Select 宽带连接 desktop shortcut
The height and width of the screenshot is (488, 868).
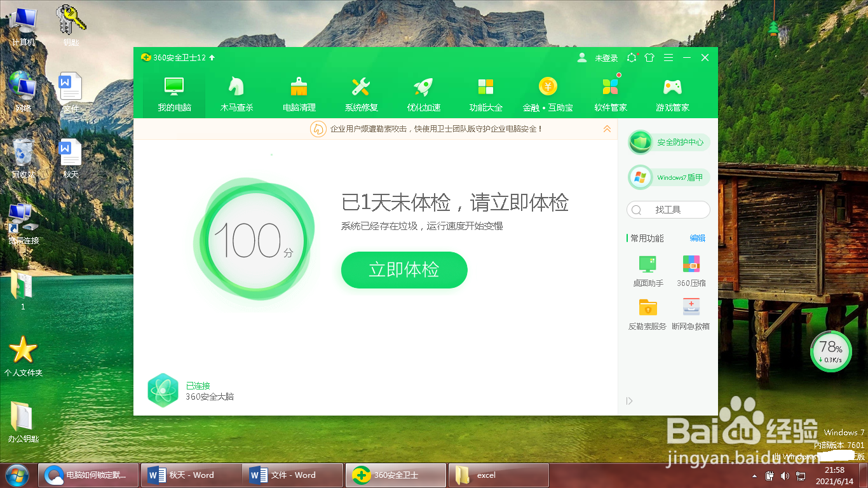[24, 224]
